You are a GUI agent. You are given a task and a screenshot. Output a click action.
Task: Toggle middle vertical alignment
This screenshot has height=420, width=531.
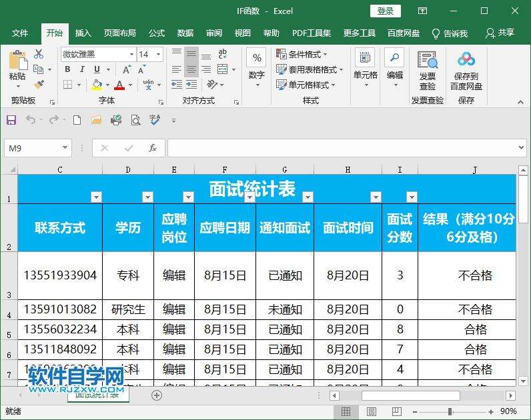click(x=191, y=54)
